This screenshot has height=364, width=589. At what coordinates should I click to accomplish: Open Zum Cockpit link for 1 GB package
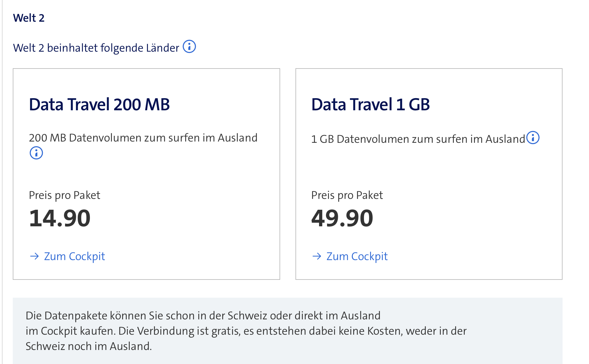tap(357, 256)
